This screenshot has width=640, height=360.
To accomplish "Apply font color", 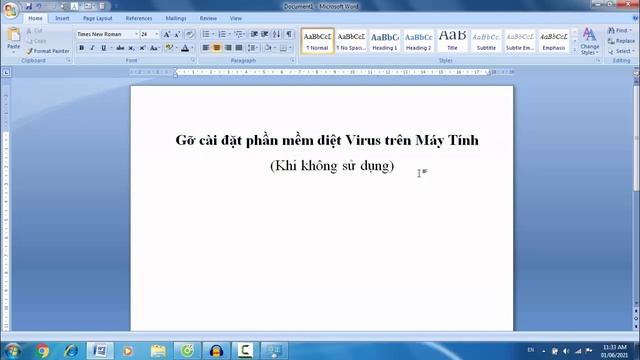I will tap(185, 48).
